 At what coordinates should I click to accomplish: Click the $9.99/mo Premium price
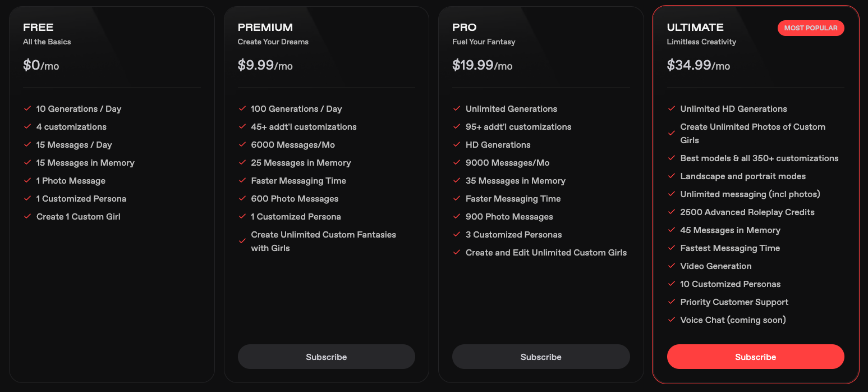point(265,65)
